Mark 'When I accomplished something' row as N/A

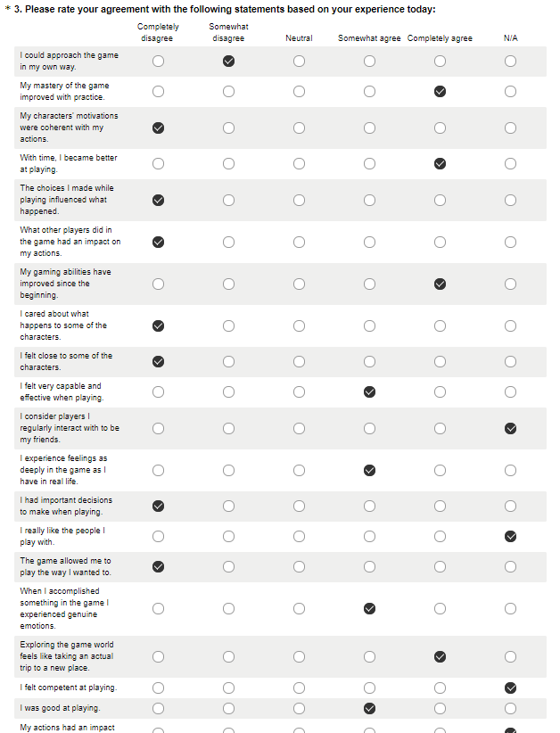(x=510, y=608)
